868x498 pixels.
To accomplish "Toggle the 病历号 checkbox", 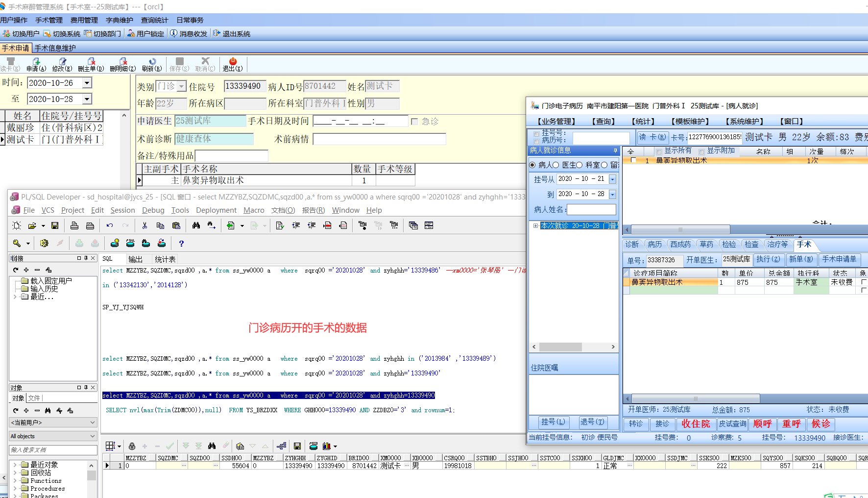I will [x=537, y=141].
